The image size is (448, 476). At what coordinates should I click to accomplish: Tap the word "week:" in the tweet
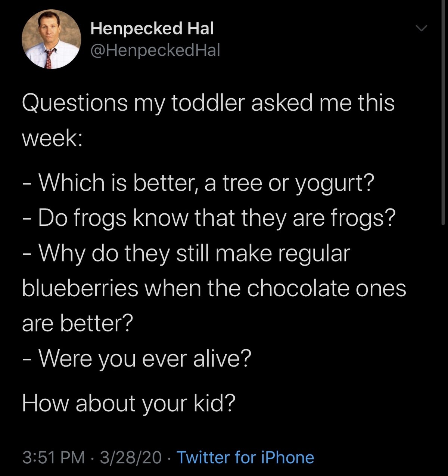[53, 139]
